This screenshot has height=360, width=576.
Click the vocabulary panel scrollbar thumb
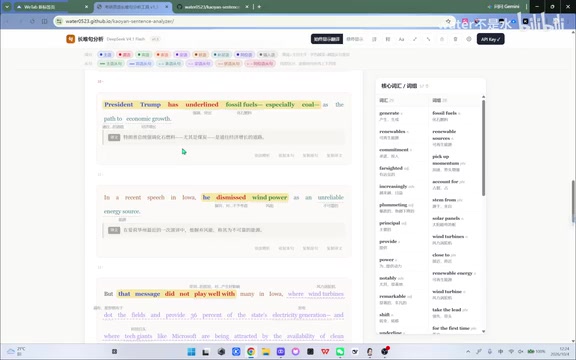(483, 147)
